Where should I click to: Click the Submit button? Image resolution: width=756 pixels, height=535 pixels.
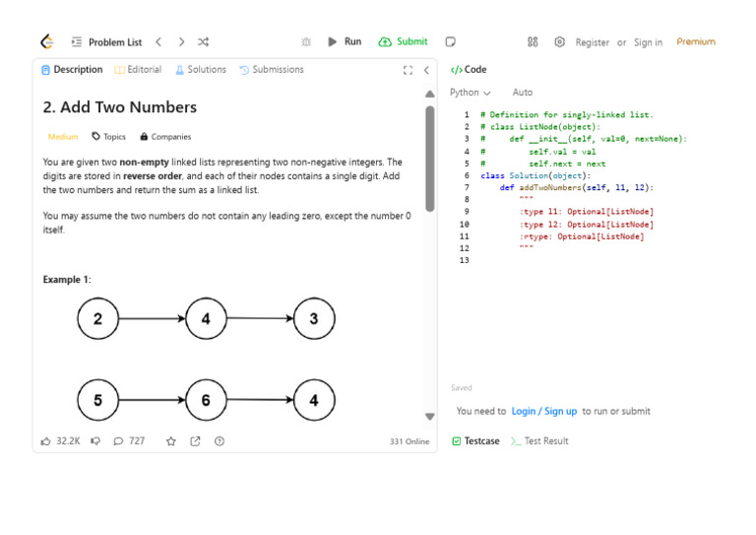[404, 42]
